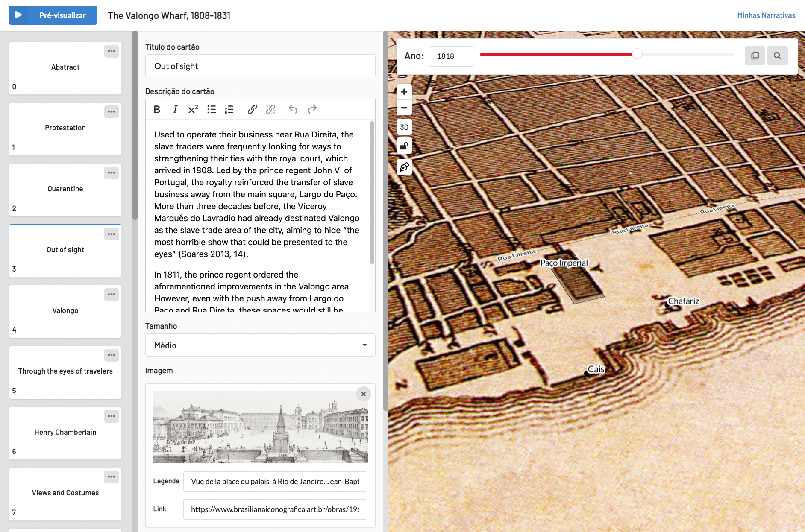Select the Views and Costumes card
This screenshot has height=532, width=805.
65,494
